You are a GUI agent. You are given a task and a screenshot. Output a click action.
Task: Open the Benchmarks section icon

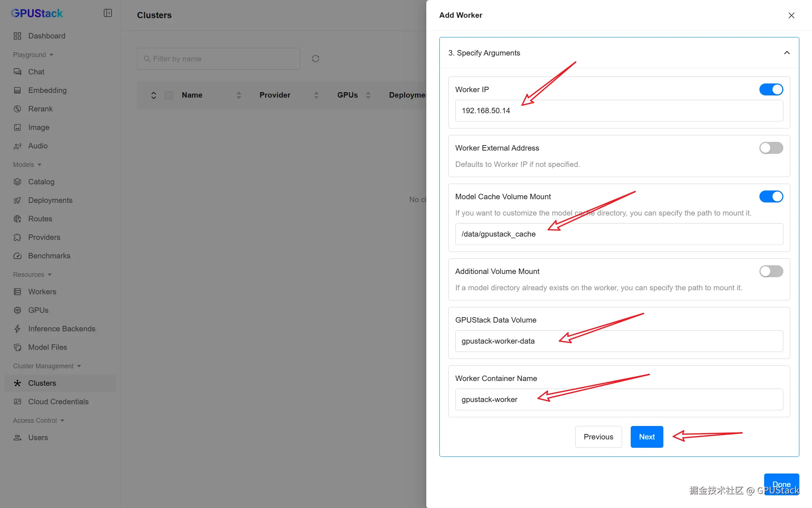(x=17, y=256)
